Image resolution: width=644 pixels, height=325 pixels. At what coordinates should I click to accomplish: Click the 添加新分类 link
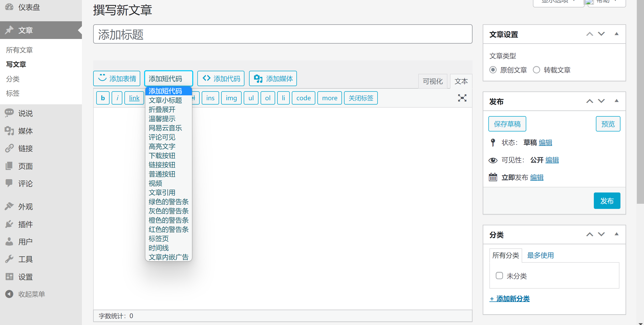tap(509, 299)
